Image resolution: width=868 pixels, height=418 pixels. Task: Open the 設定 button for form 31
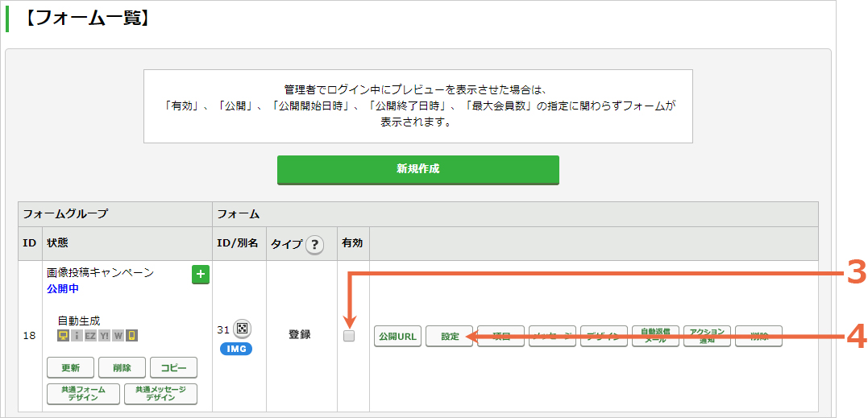[450, 336]
